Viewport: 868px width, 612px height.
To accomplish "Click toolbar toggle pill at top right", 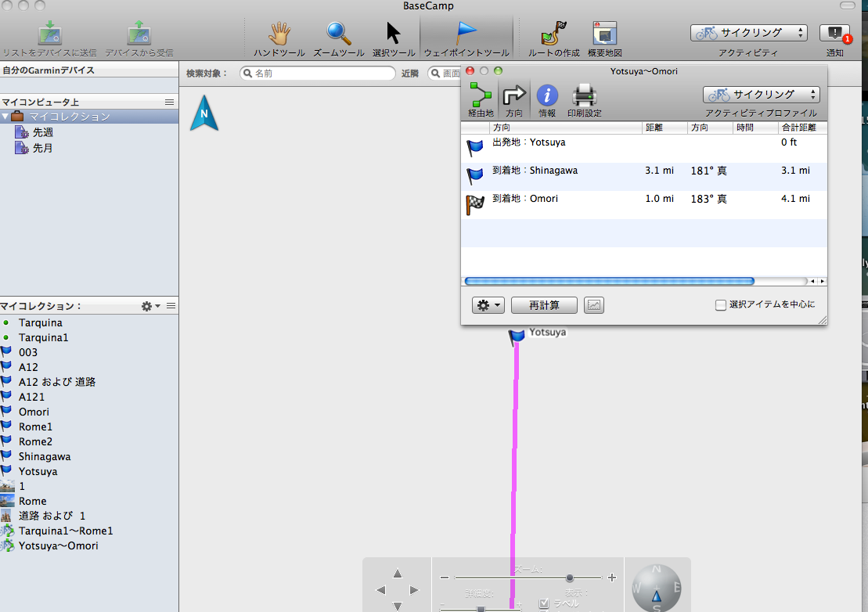I will coord(847,5).
